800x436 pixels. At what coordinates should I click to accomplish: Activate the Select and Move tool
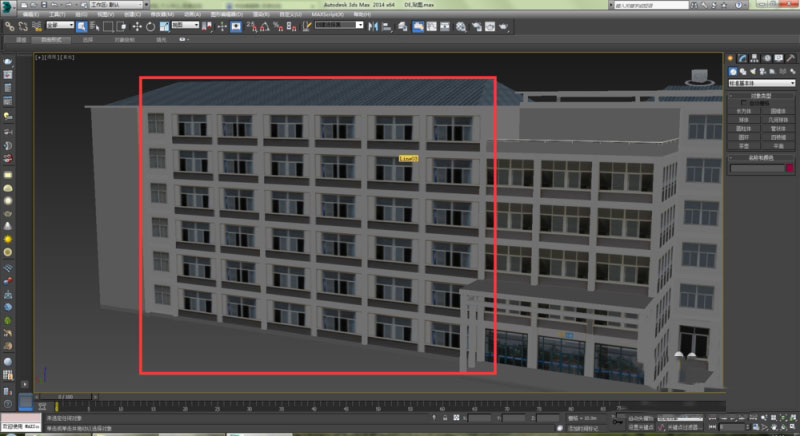[137, 27]
